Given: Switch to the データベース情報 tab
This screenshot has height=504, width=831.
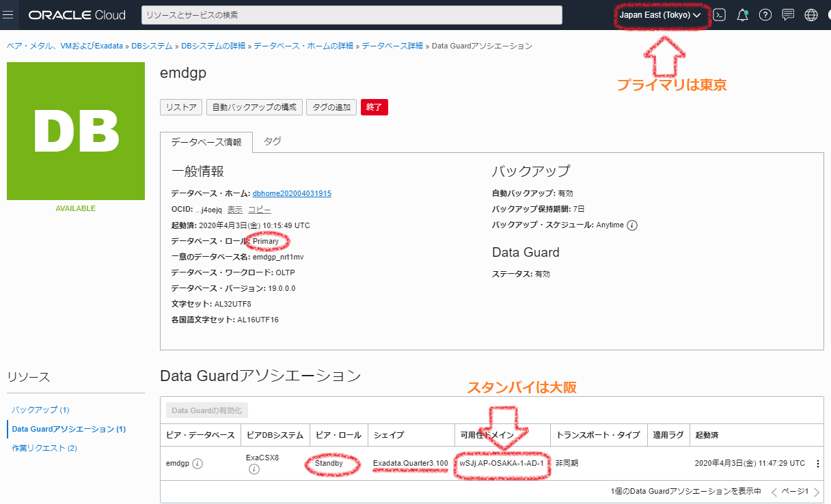Looking at the screenshot, I should click(206, 142).
